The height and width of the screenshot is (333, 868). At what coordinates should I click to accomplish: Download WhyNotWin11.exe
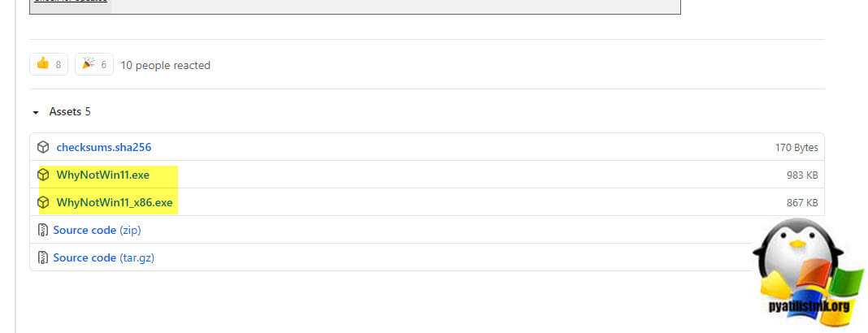coord(102,175)
